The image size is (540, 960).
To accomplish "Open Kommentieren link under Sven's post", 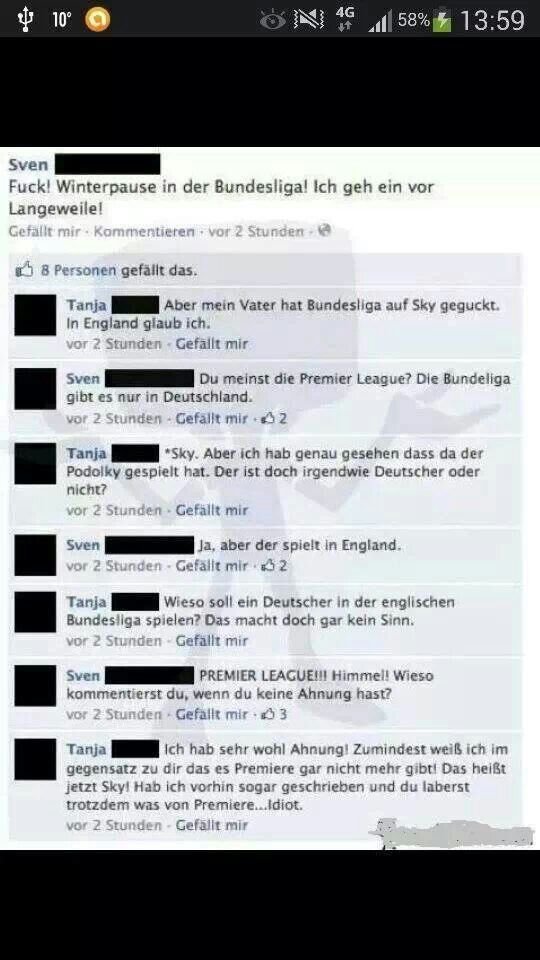I will [x=144, y=231].
